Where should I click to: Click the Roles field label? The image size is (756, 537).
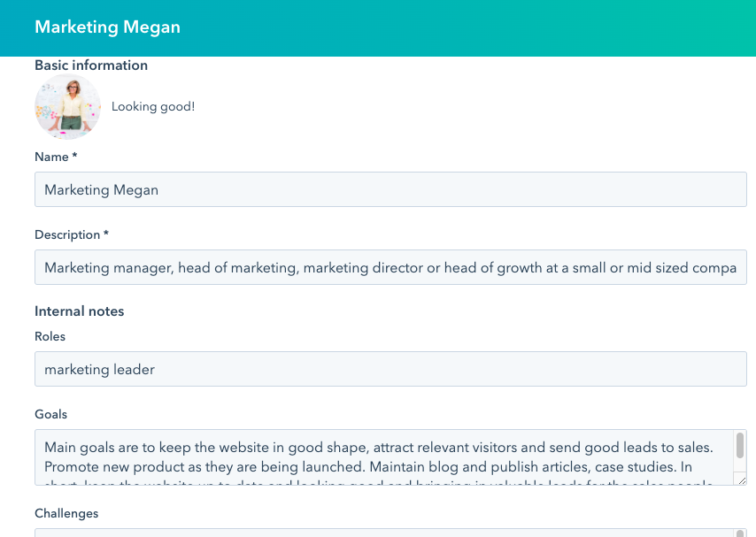pyautogui.click(x=50, y=336)
